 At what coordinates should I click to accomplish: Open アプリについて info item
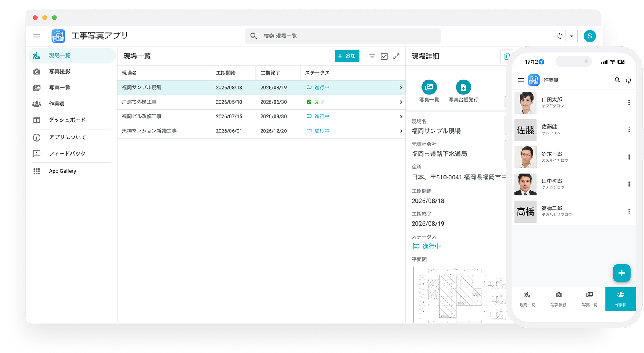point(72,137)
